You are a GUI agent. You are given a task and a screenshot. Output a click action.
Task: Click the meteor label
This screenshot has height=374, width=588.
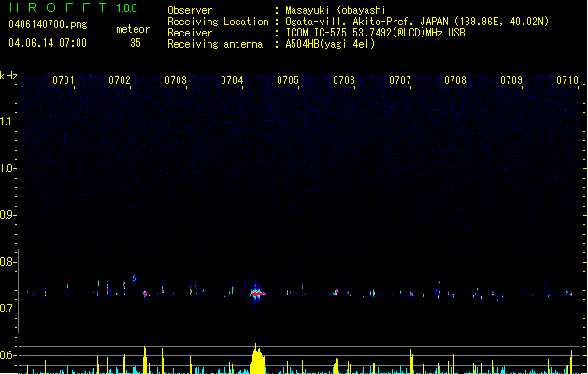click(133, 29)
